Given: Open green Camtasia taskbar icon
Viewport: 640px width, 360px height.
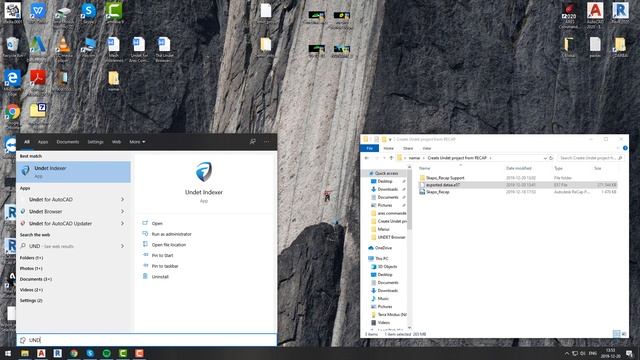Looking at the screenshot, I should (123, 353).
